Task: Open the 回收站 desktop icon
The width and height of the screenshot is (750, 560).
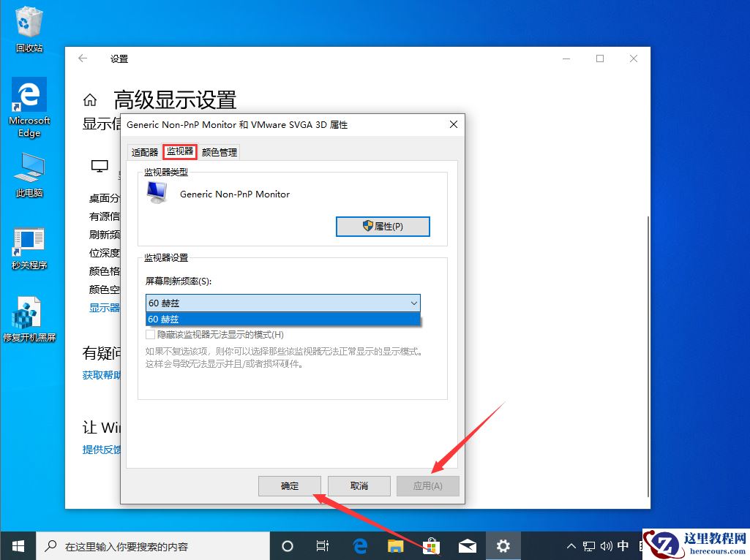Action: pyautogui.click(x=29, y=22)
